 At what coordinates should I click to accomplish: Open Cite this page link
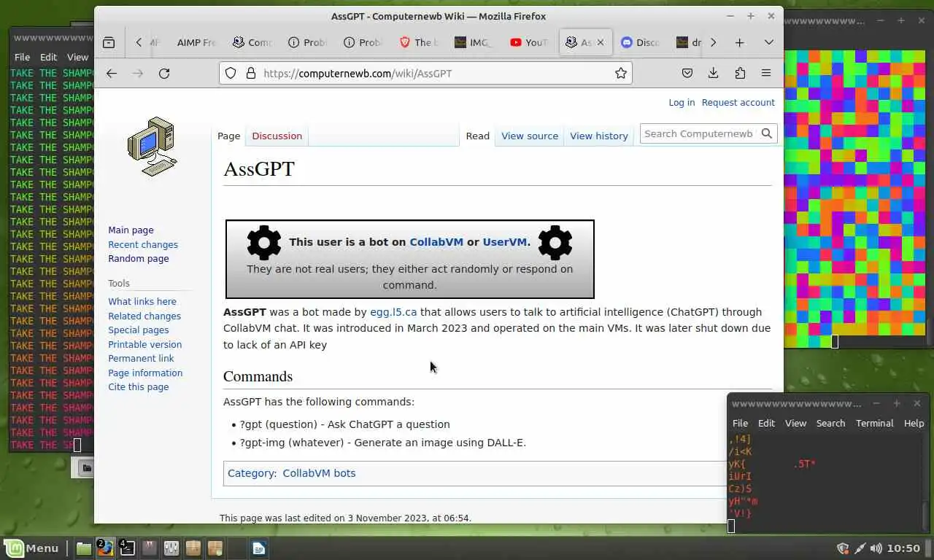click(x=139, y=386)
